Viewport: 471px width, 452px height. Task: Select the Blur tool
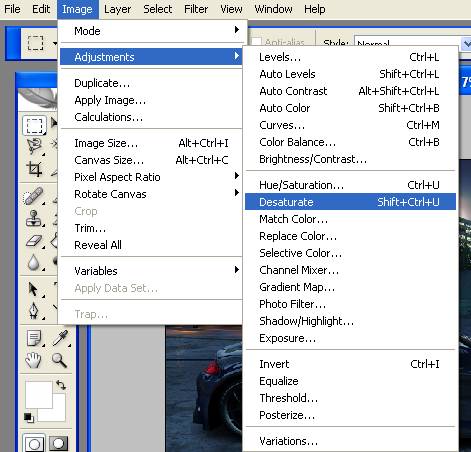[33, 262]
